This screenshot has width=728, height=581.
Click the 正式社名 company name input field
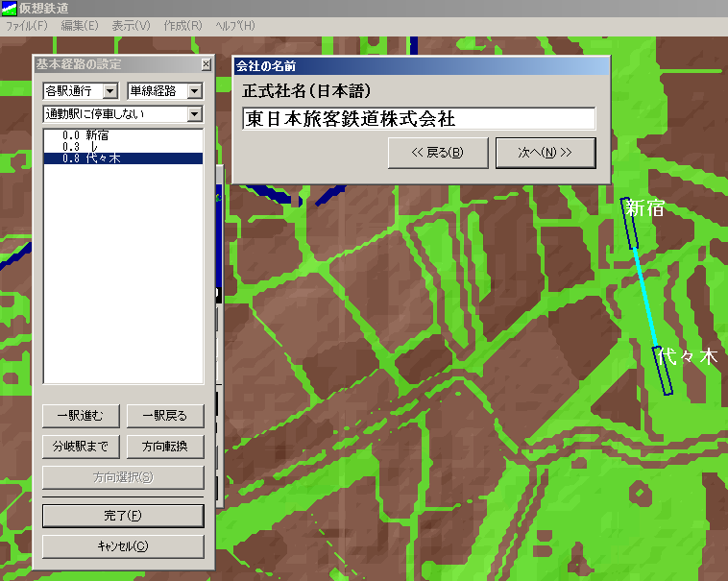point(419,119)
